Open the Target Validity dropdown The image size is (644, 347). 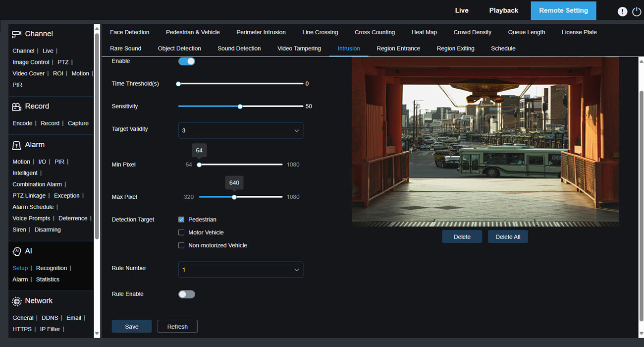(240, 130)
